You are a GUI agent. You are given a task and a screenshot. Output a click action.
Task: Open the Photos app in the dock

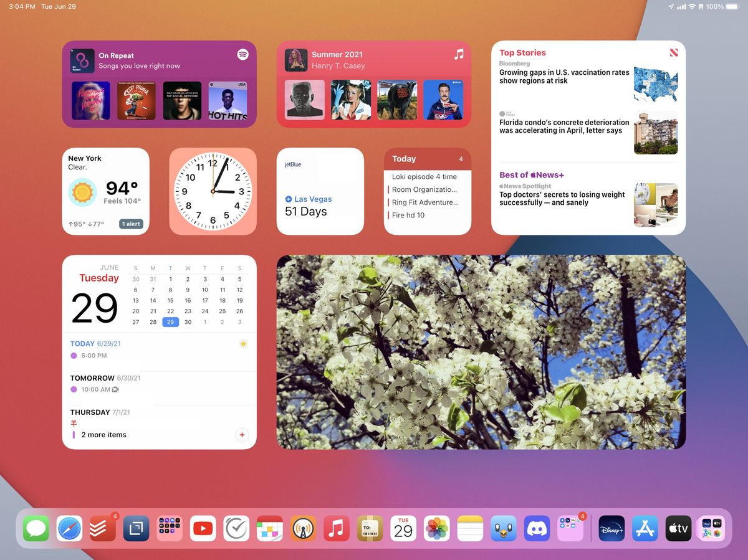[x=436, y=528]
